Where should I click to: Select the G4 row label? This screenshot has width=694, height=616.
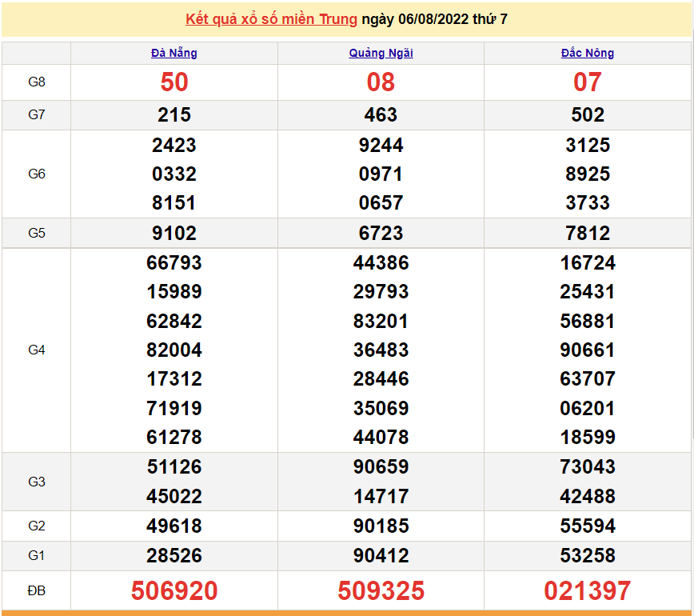[37, 350]
